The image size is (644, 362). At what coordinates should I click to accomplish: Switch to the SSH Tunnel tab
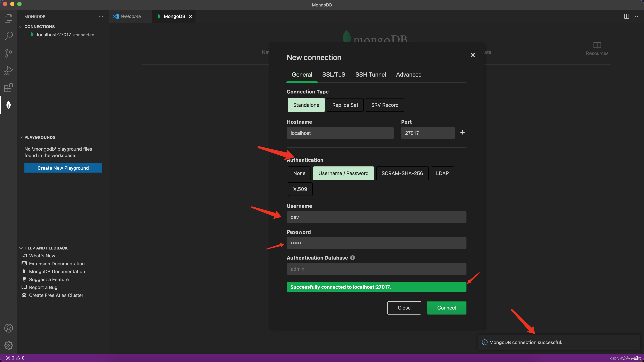[371, 74]
